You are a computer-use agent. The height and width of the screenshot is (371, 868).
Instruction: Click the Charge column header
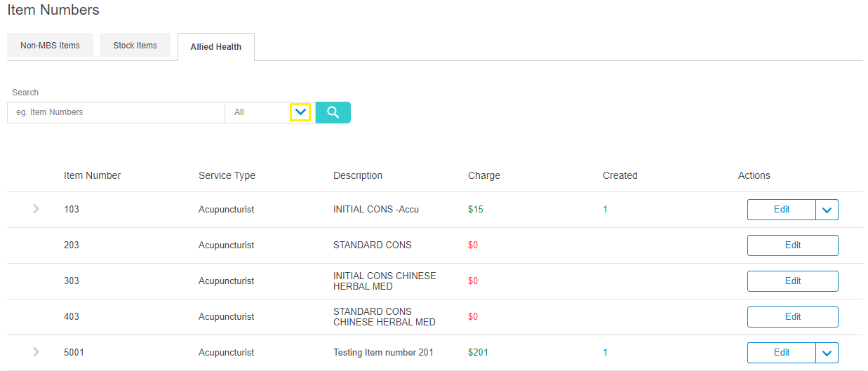(484, 175)
